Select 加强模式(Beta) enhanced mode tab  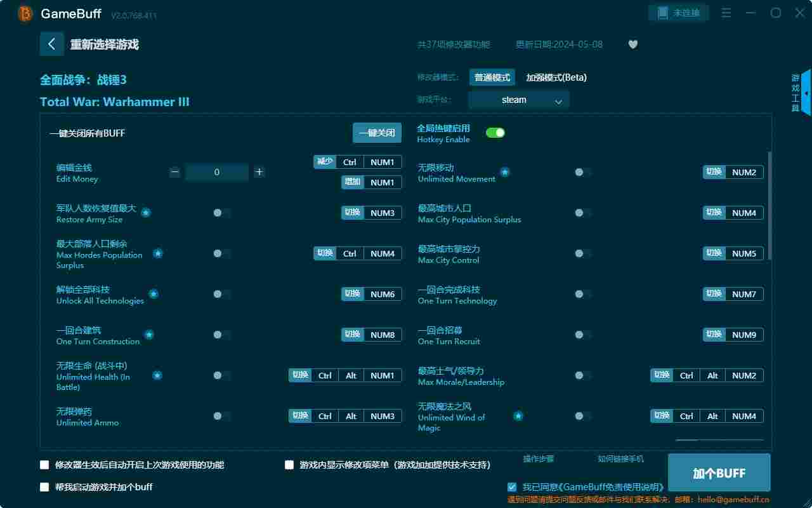click(556, 77)
